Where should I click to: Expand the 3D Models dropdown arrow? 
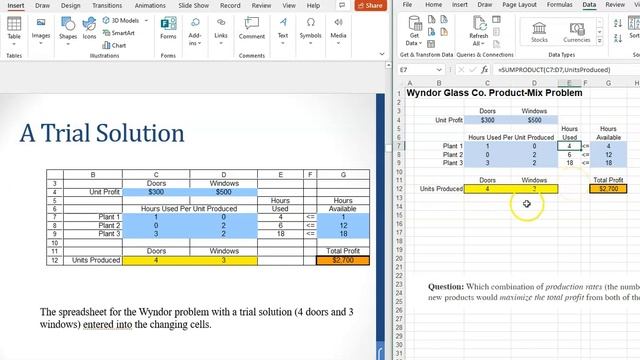[147, 20]
